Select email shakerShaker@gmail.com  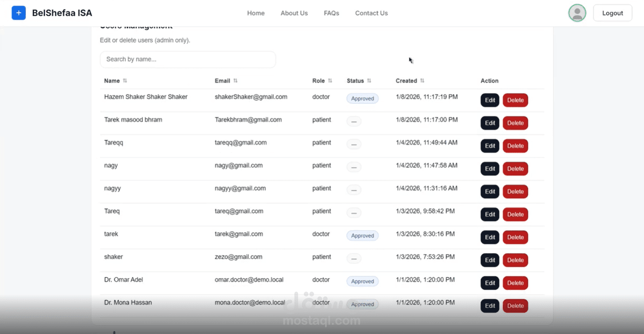pyautogui.click(x=251, y=97)
